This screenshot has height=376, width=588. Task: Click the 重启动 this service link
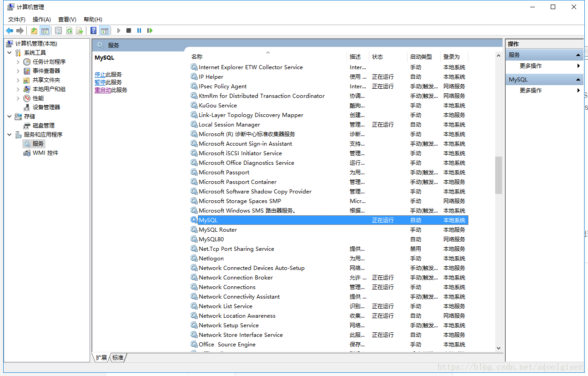[x=103, y=90]
